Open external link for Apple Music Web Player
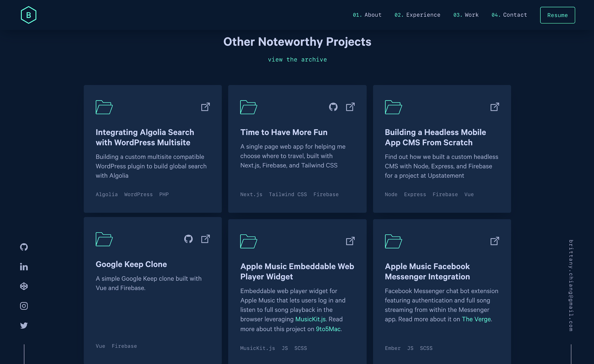594x364 pixels. click(x=350, y=241)
